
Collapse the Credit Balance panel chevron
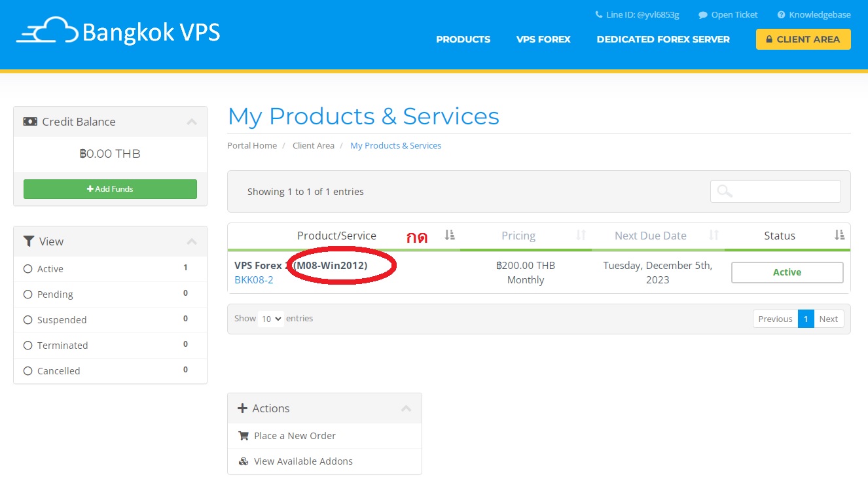[192, 122]
